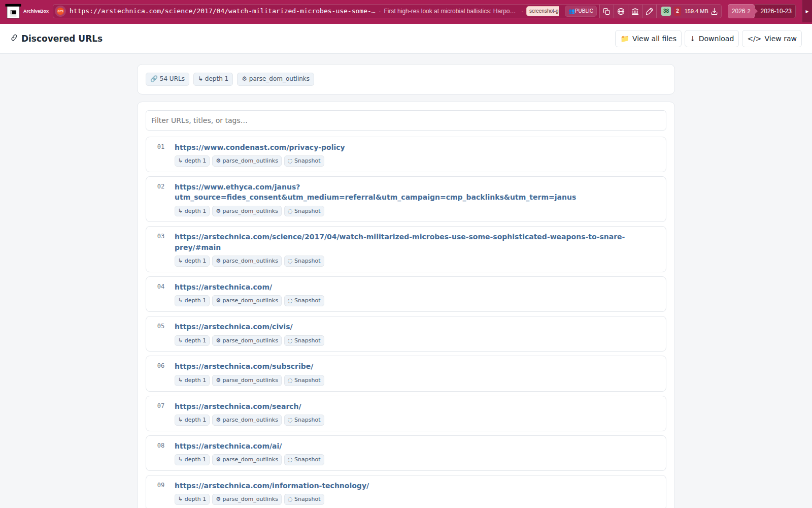Click Snapshot tag under the civis URL
The width and height of the screenshot is (812, 508).
click(304, 341)
